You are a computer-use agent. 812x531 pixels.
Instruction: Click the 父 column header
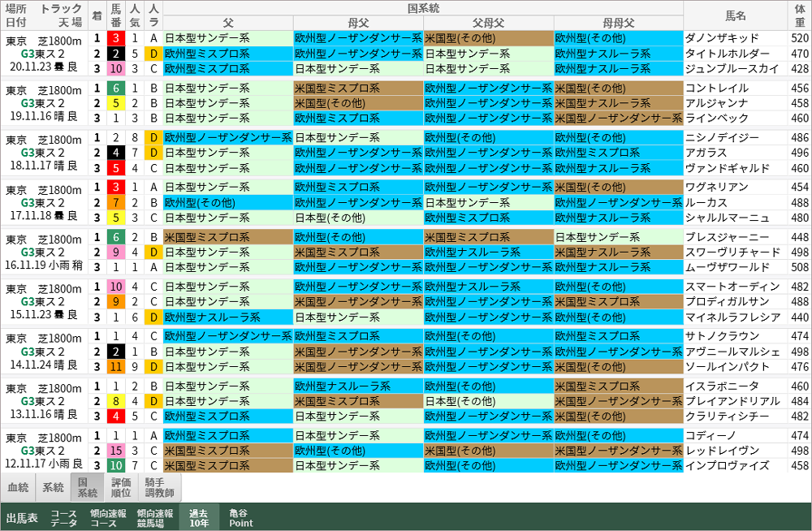(x=228, y=24)
